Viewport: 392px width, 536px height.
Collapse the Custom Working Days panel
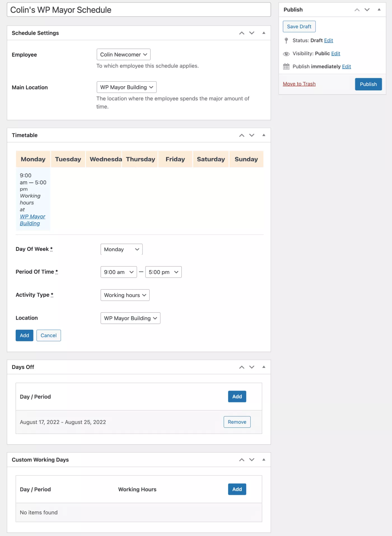click(263, 460)
